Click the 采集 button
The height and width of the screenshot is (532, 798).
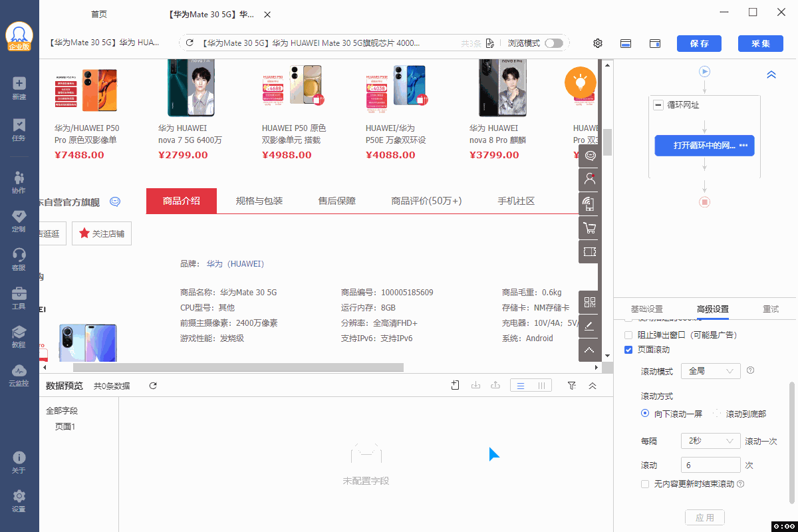tap(761, 43)
